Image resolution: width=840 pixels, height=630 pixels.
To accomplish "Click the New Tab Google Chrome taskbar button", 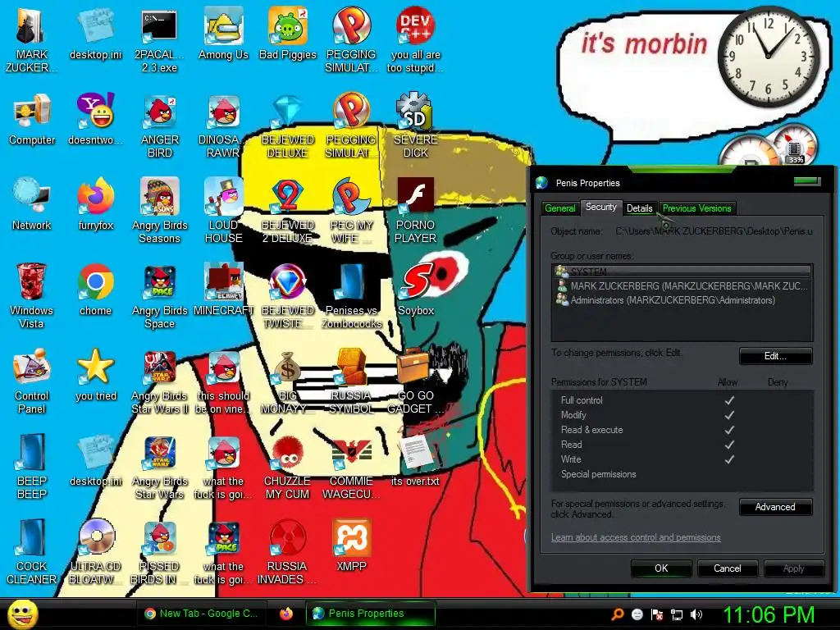I will pos(202,614).
